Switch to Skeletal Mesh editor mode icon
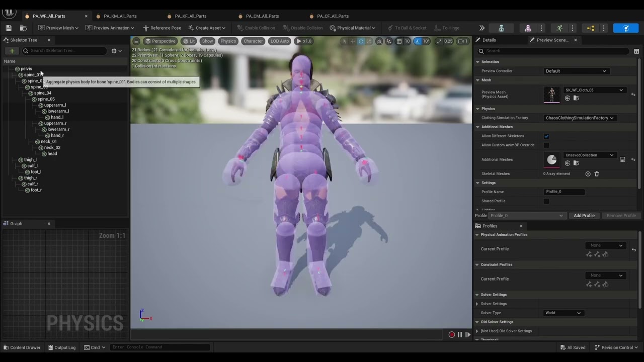 528,28
